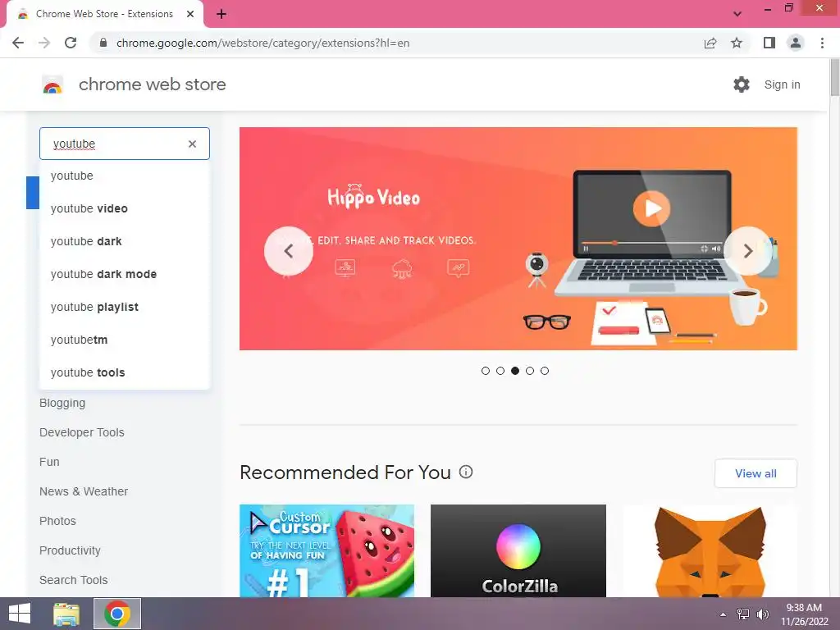
Task: Open the MetaMask fox extension card
Action: (710, 550)
